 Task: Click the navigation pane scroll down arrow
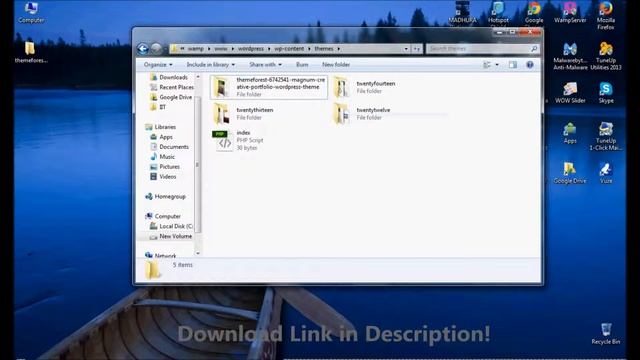tap(198, 253)
